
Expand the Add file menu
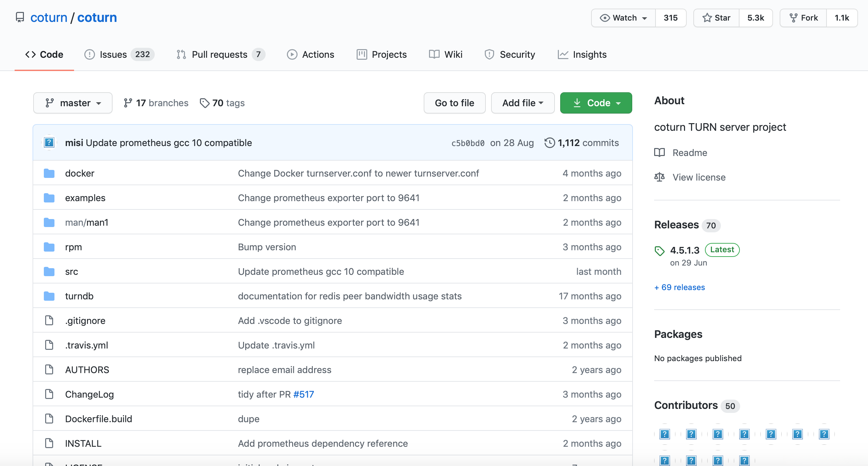522,103
